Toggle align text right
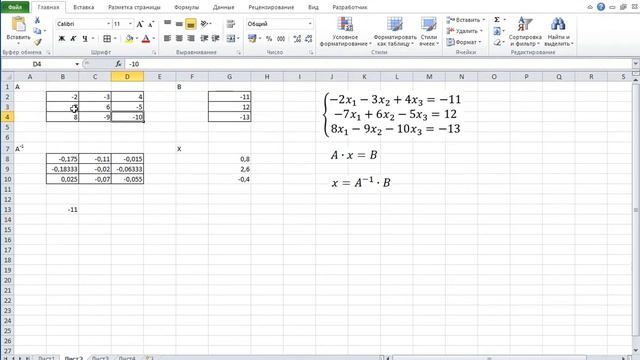Image resolution: width=640 pixels, height=360 pixels. [x=191, y=38]
